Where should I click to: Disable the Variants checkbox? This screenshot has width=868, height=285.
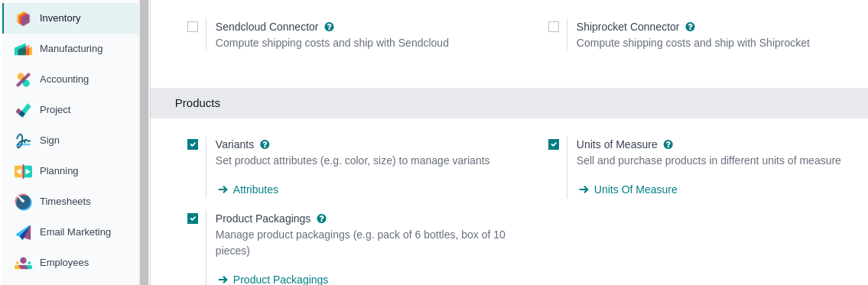coord(193,144)
